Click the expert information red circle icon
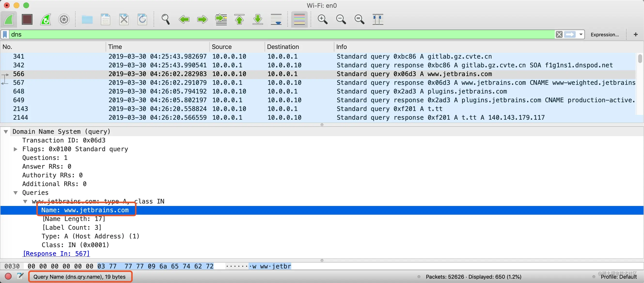 [x=8, y=276]
